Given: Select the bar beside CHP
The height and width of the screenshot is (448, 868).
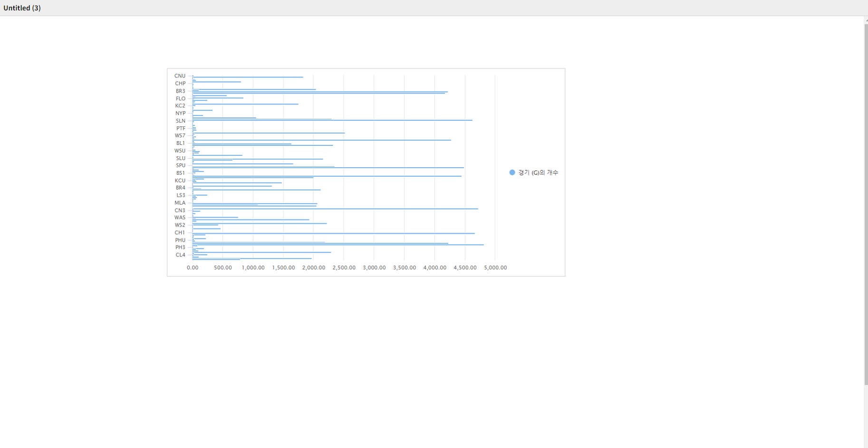Looking at the screenshot, I should point(217,82).
